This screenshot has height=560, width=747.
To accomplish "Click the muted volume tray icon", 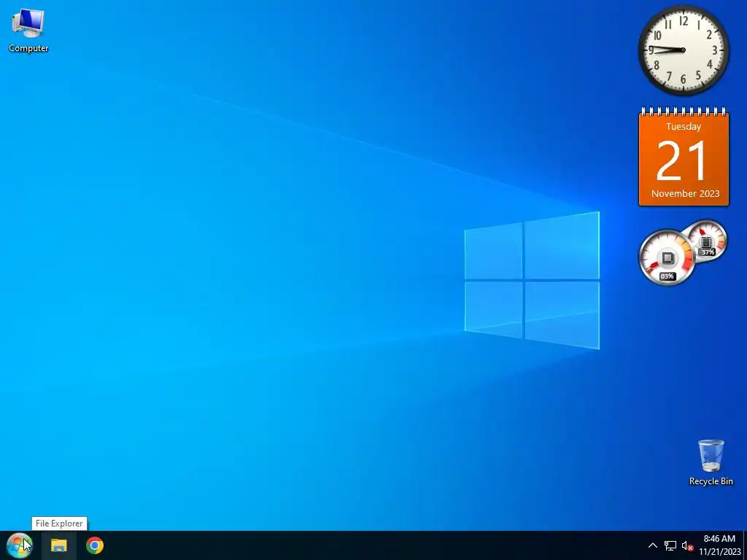I will [687, 545].
